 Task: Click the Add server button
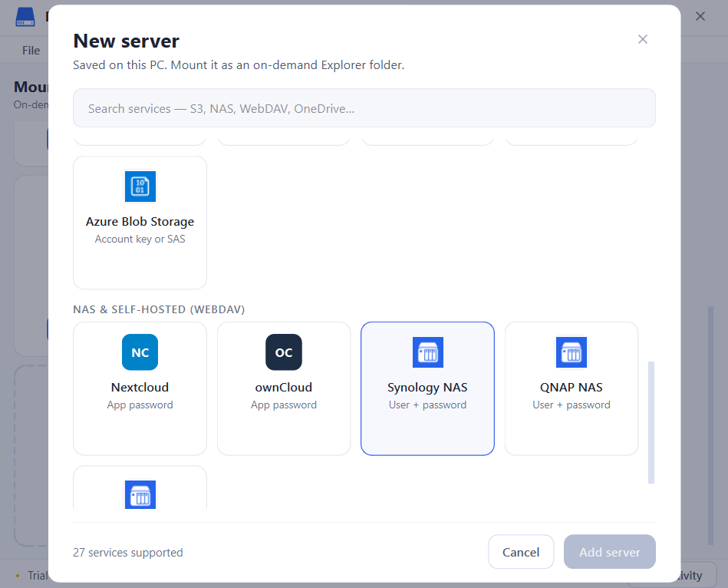click(x=610, y=552)
